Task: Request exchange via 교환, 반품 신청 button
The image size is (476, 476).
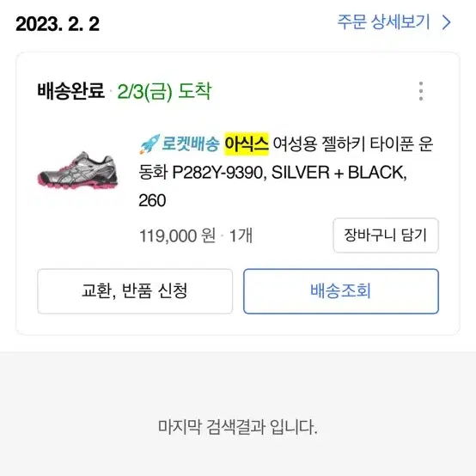Action: click(135, 291)
